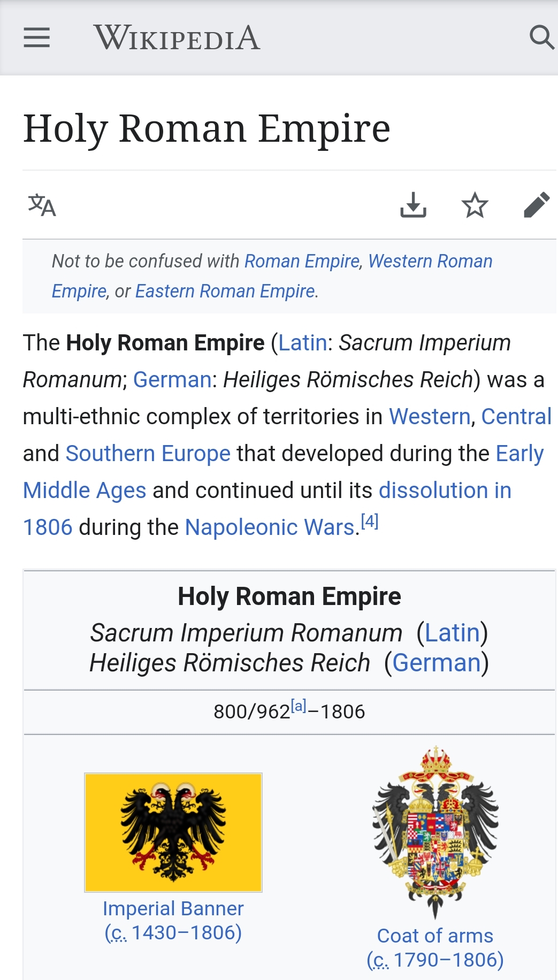Viewport: 558px width, 980px height.
Task: Click the Coat of arms caption link
Action: click(435, 936)
